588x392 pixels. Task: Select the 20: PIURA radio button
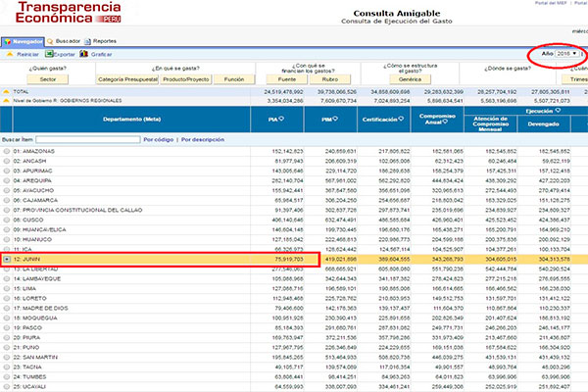pos(7,337)
